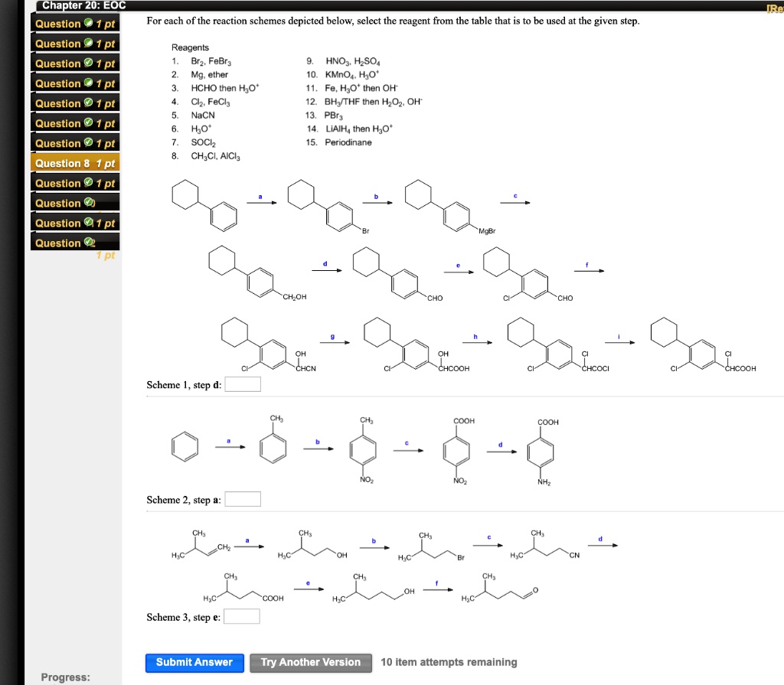
Task: Click the green checkmark on the first Question
Action: pos(87,24)
